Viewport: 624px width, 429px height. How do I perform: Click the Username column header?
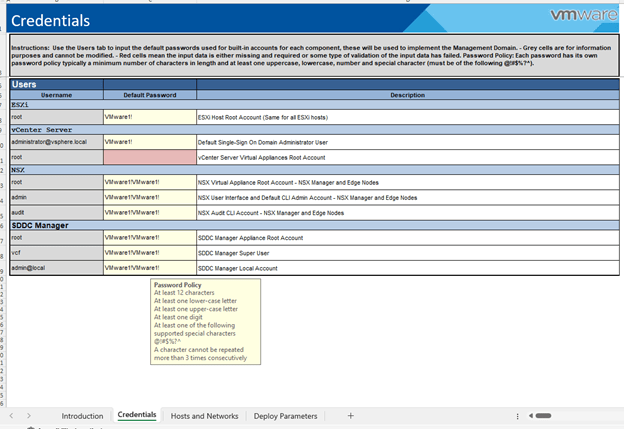click(56, 95)
